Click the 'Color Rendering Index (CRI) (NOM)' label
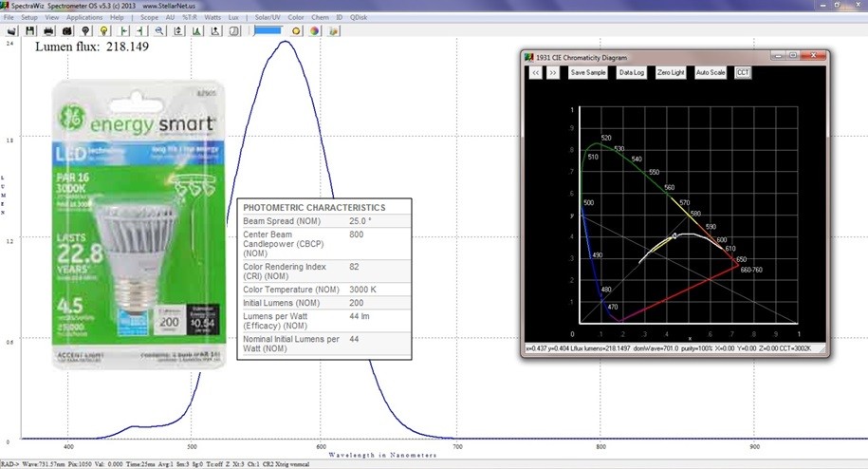Screen dimensions: 868x469 pos(284,272)
